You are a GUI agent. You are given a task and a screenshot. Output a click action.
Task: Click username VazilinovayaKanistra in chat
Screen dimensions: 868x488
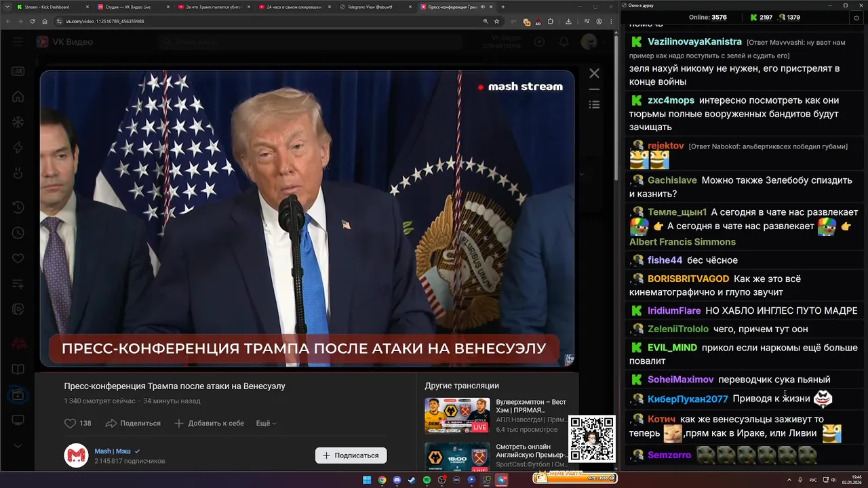click(x=694, y=42)
